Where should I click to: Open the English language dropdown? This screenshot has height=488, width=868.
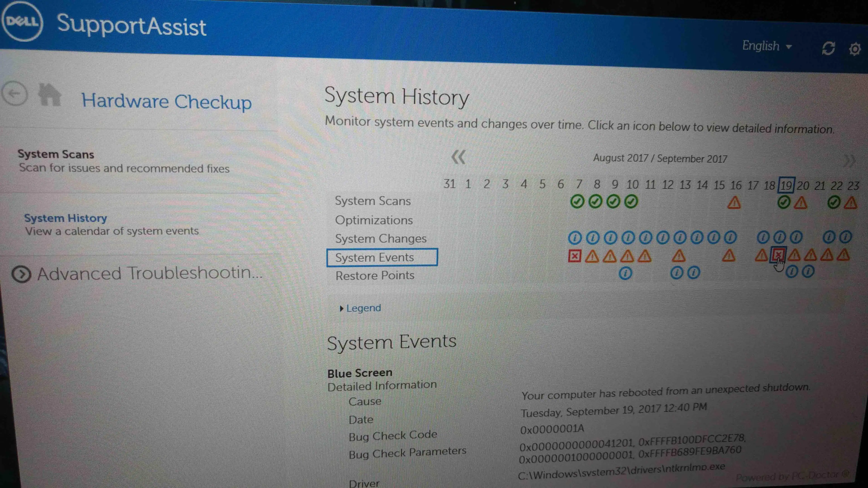tap(767, 46)
